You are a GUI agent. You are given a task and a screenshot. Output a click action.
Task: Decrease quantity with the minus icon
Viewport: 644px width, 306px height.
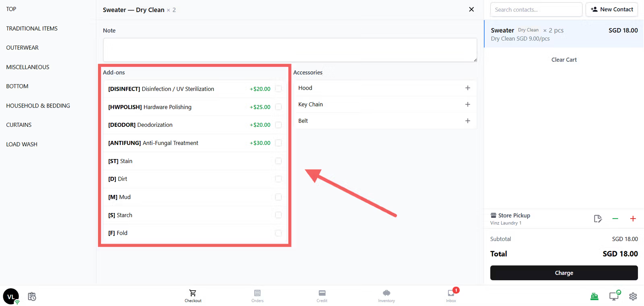coord(615,219)
